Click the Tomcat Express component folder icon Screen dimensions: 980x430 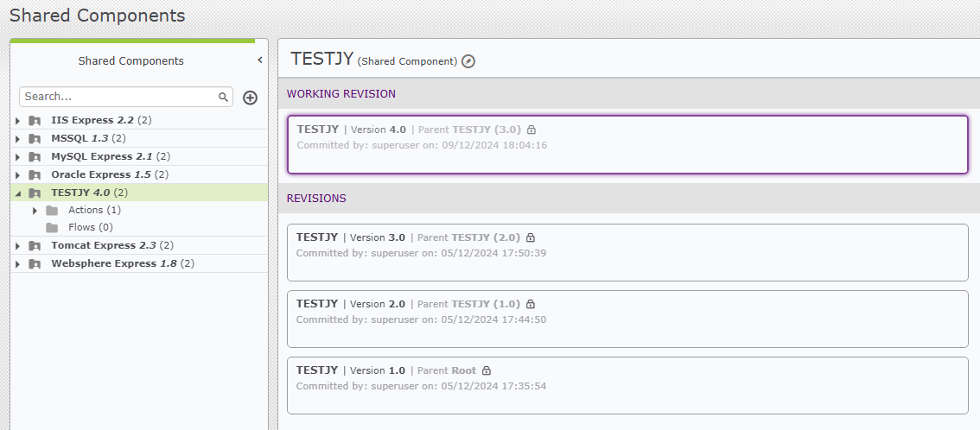pyautogui.click(x=35, y=246)
